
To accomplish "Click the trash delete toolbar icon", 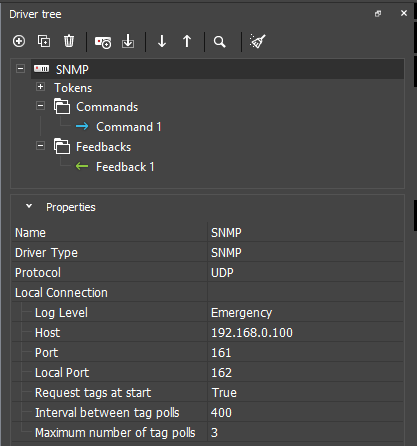I will click(69, 41).
